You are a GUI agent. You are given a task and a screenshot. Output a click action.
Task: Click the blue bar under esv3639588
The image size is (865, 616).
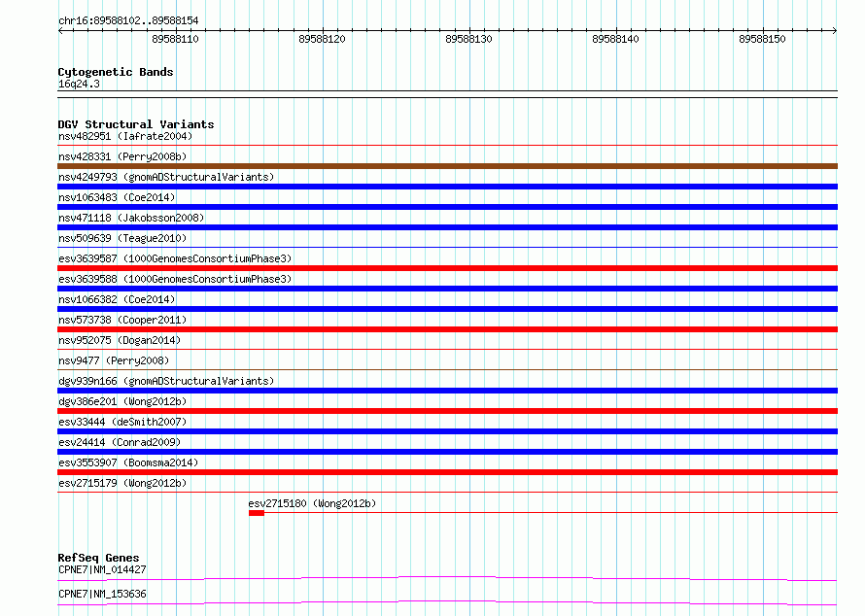click(x=447, y=289)
